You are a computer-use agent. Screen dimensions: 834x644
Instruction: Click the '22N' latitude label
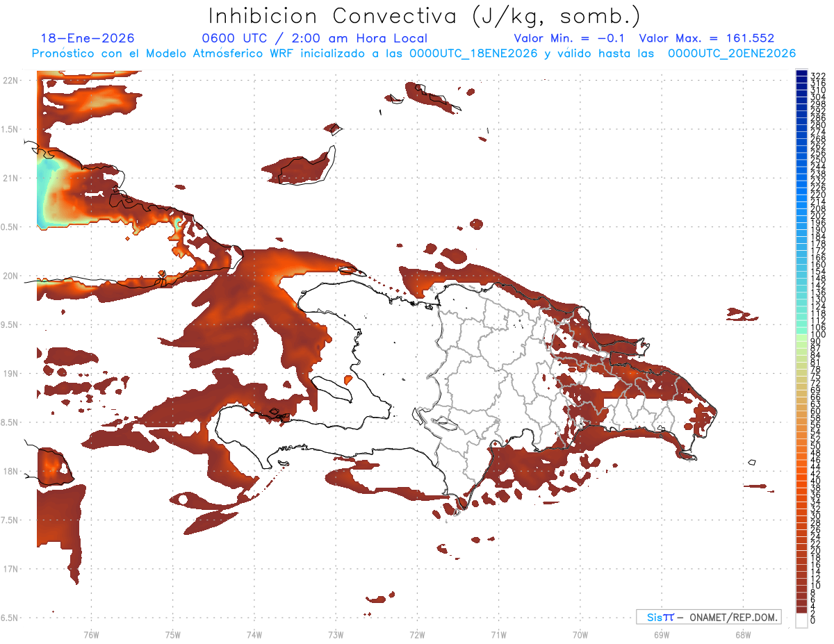click(10, 80)
